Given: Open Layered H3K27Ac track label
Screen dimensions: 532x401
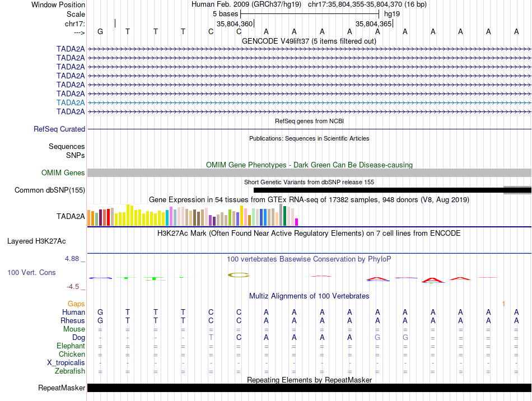Looking at the screenshot, I should [36, 241].
